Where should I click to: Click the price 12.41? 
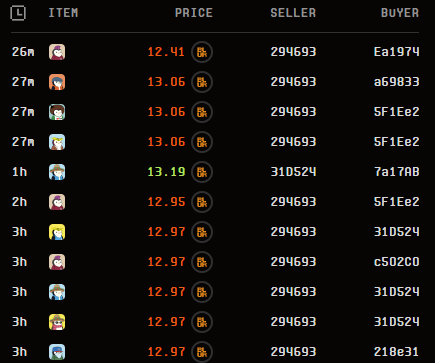tap(166, 52)
